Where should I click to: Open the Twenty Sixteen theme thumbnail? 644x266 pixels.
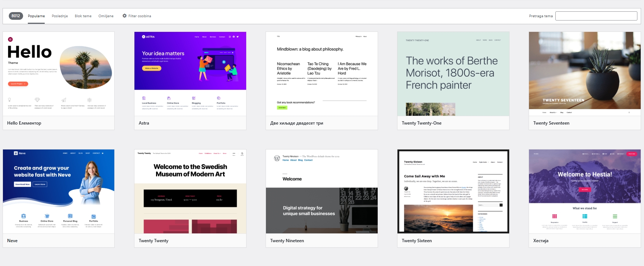coord(453,191)
